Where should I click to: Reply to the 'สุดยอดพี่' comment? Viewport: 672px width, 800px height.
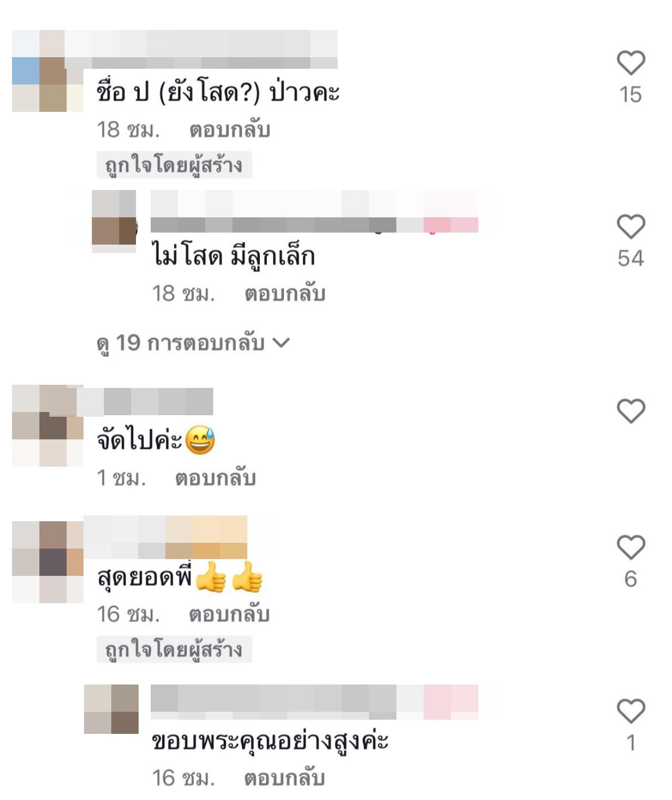tap(229, 615)
